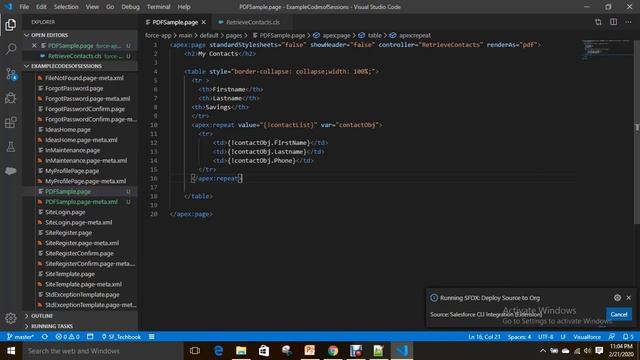Click the SF_Techbook org status item

[121, 337]
